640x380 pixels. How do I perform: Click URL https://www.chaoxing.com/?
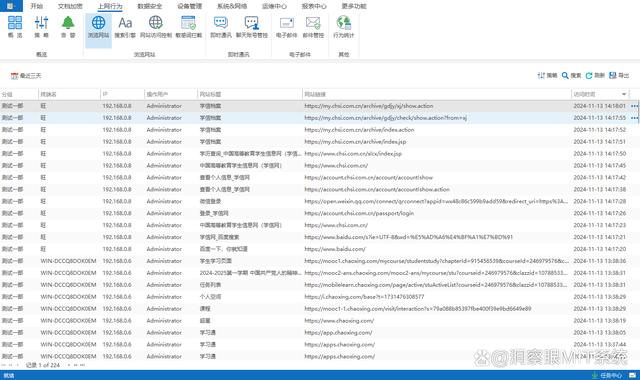(339, 320)
